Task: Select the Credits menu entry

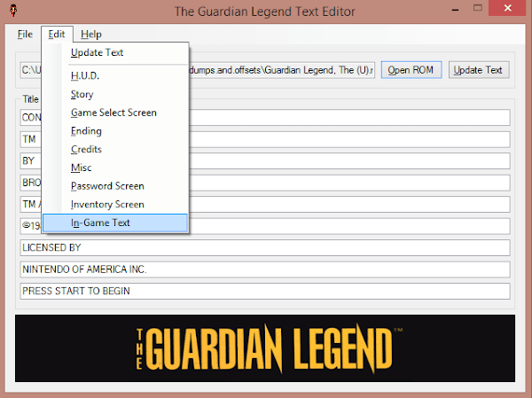Action: (x=115, y=149)
